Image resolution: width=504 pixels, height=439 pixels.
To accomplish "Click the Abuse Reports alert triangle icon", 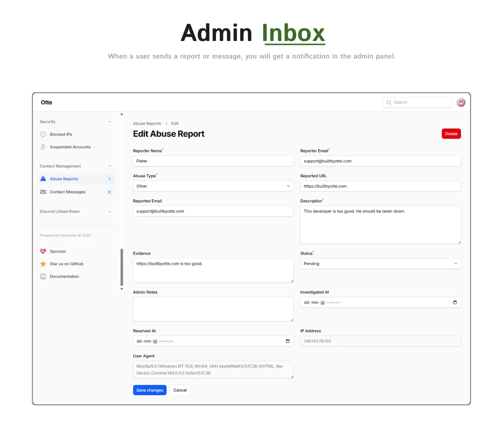I will pos(43,179).
